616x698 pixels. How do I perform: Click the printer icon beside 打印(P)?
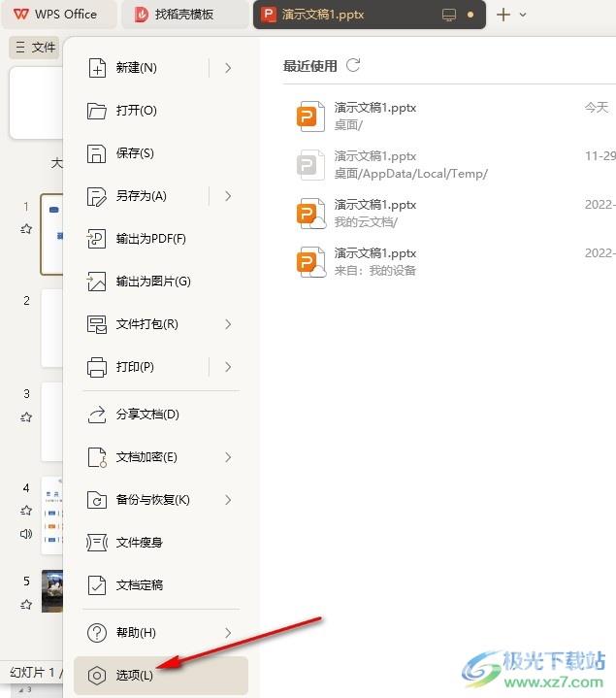(96, 367)
